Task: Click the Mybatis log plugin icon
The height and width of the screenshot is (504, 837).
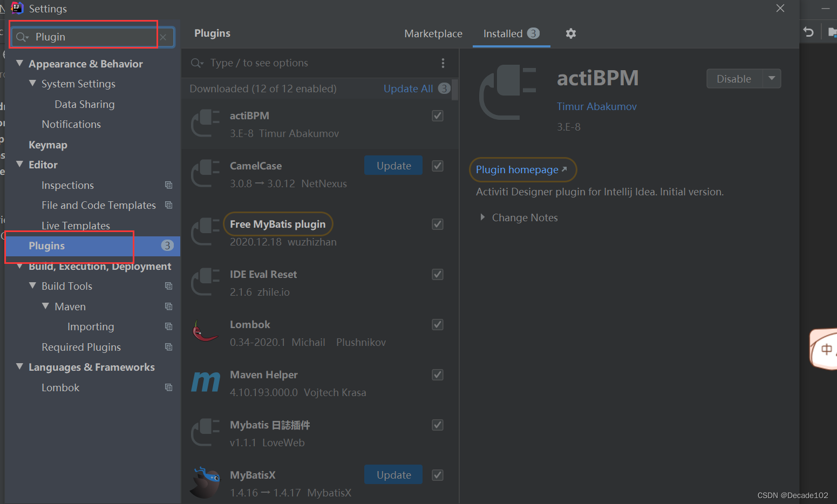Action: coord(205,433)
